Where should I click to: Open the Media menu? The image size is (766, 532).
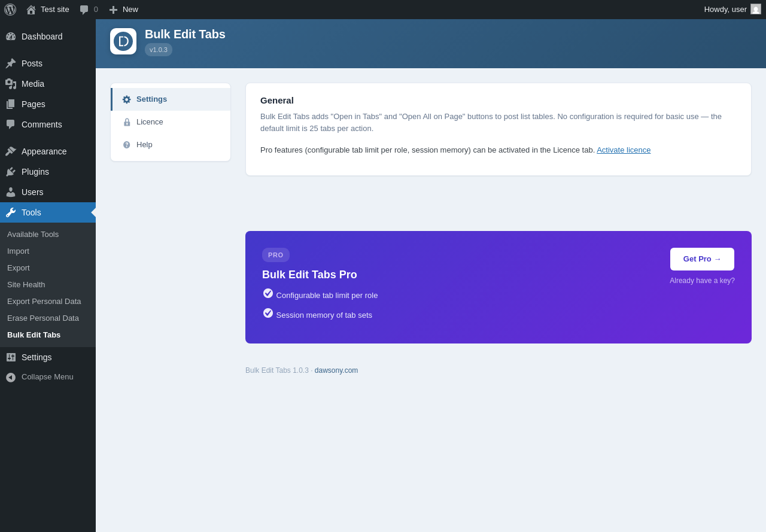(48, 84)
